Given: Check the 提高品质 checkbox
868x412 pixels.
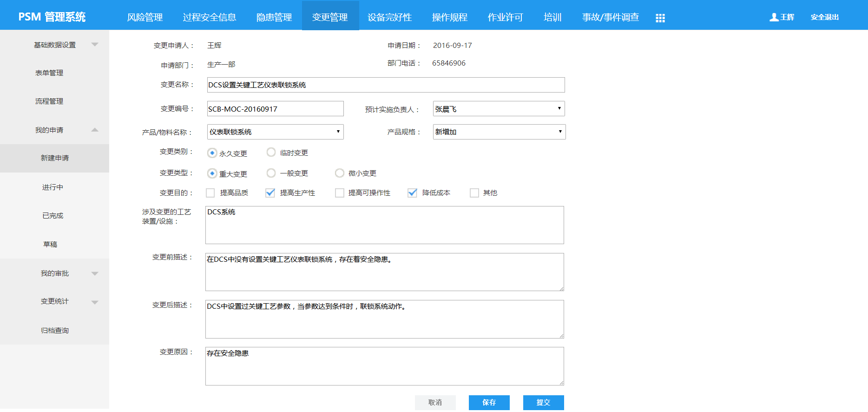Looking at the screenshot, I should (x=210, y=193).
